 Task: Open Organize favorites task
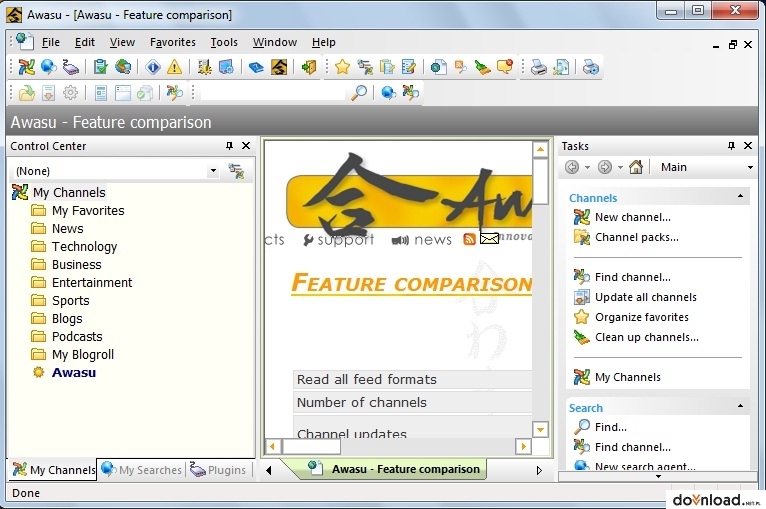pyautogui.click(x=641, y=318)
